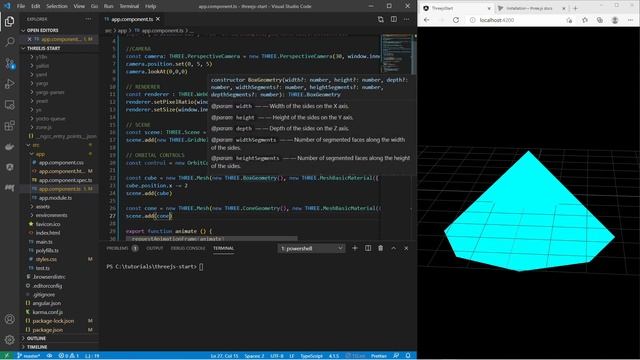
Task: Open the terminal selector dropdown showing powershell
Action: point(311,248)
